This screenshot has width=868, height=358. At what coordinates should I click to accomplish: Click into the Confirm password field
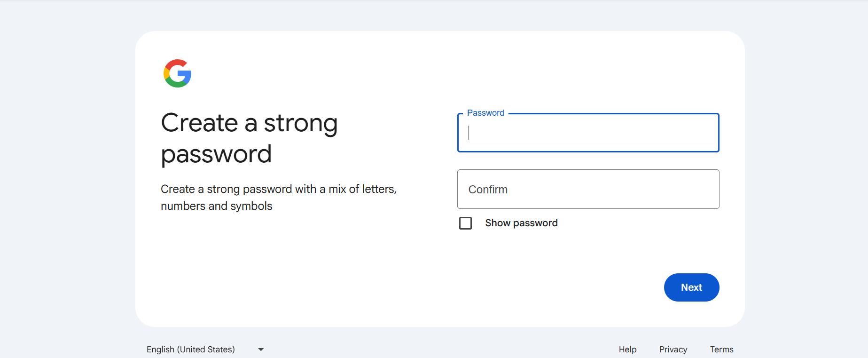coord(588,189)
